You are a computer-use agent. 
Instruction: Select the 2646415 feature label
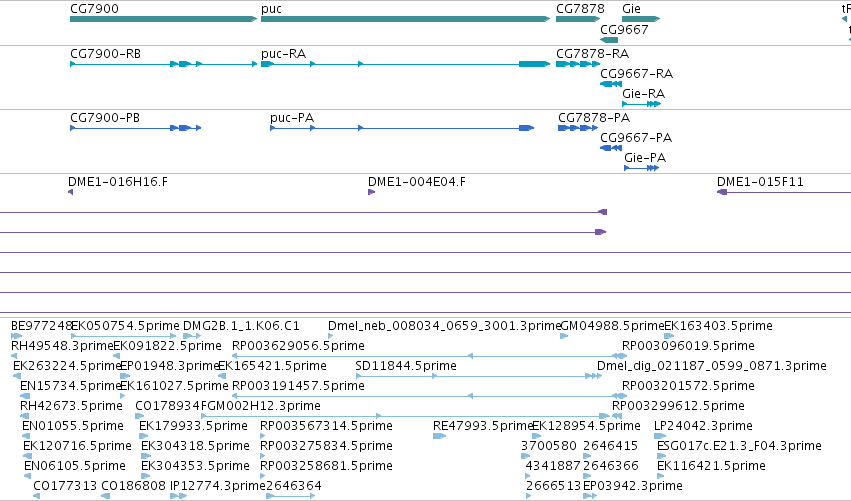[x=611, y=446]
